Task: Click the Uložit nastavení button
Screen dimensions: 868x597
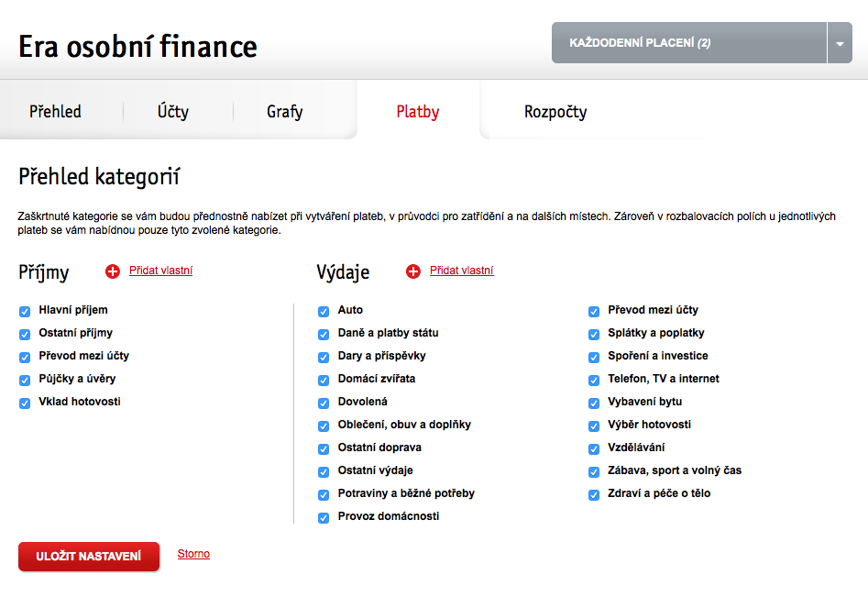Action: (89, 556)
